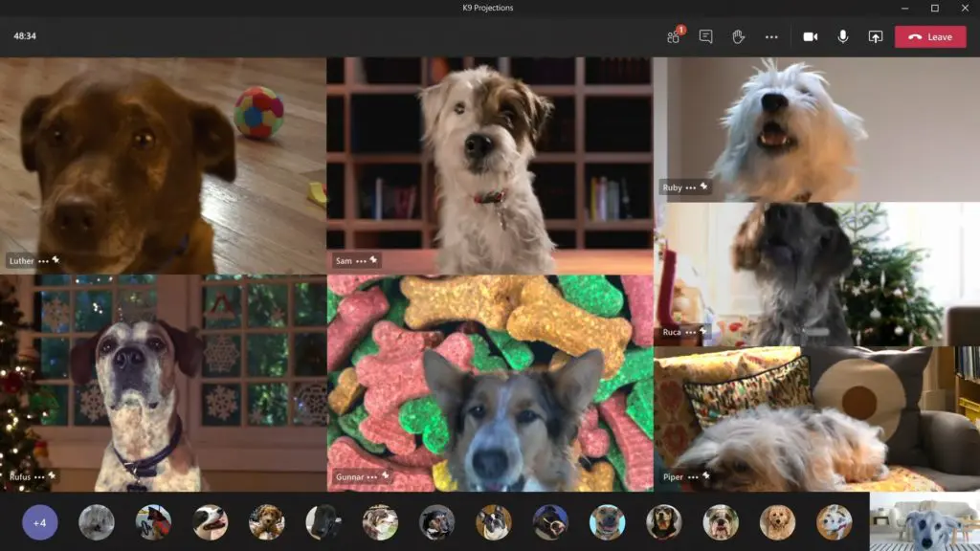This screenshot has height=551, width=980.
Task: Click the pin icon next to Rufus
Action: (x=52, y=476)
